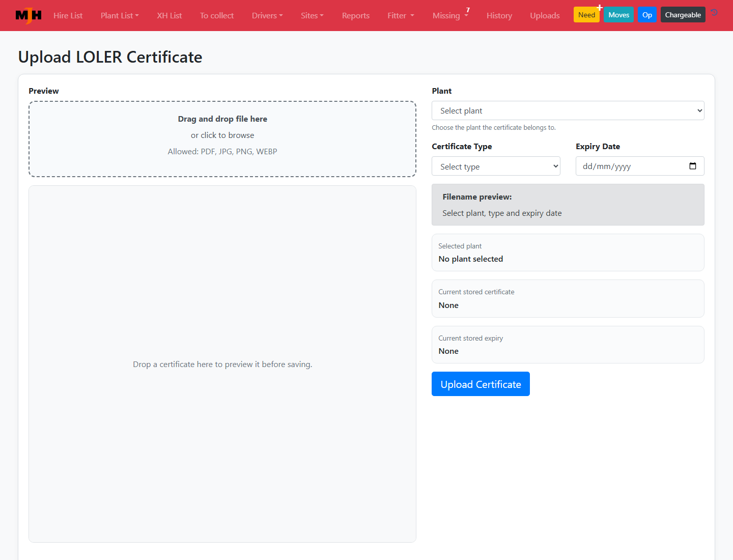Screen dimensions: 733x560
Task: Click the dark Chargeable button
Action: click(x=683, y=15)
